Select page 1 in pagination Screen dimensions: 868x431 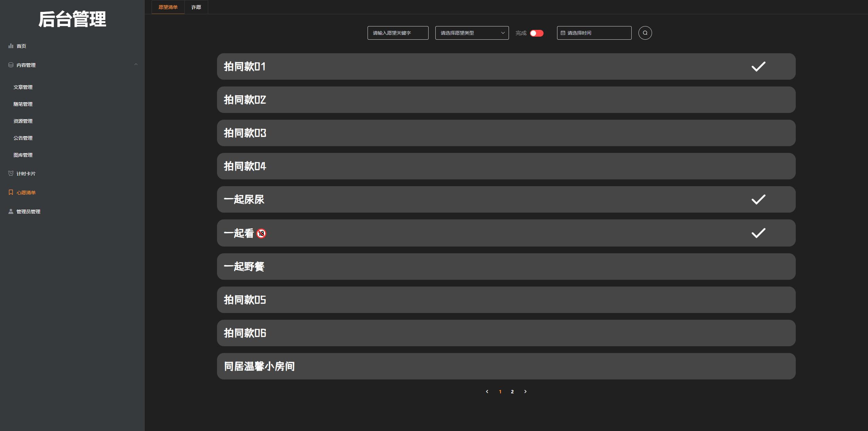click(500, 392)
